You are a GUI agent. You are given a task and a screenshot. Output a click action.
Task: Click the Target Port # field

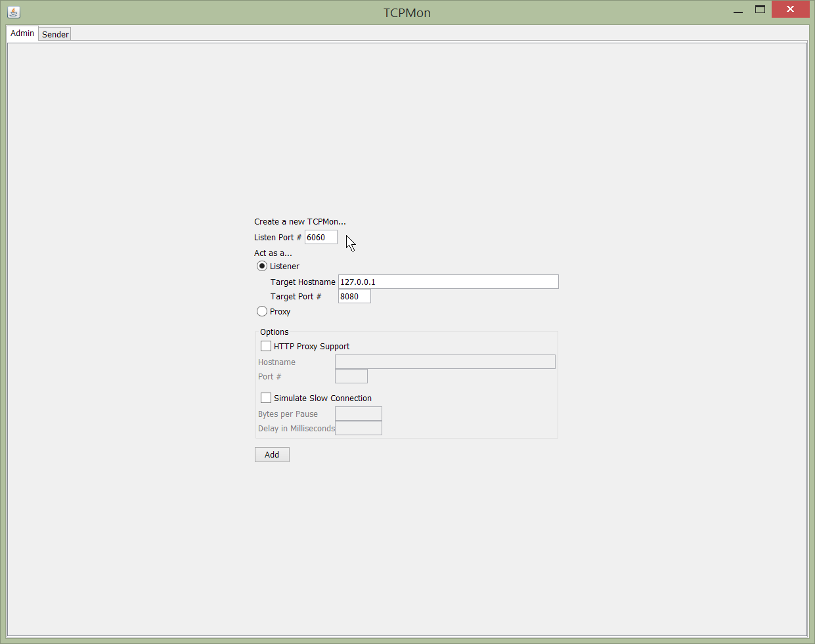pyautogui.click(x=355, y=296)
